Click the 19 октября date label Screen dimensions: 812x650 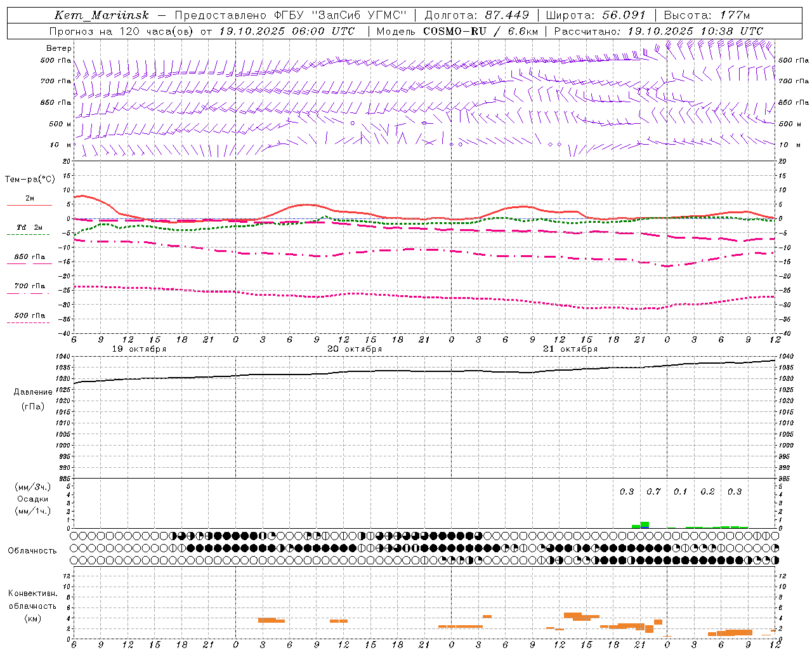(x=139, y=349)
